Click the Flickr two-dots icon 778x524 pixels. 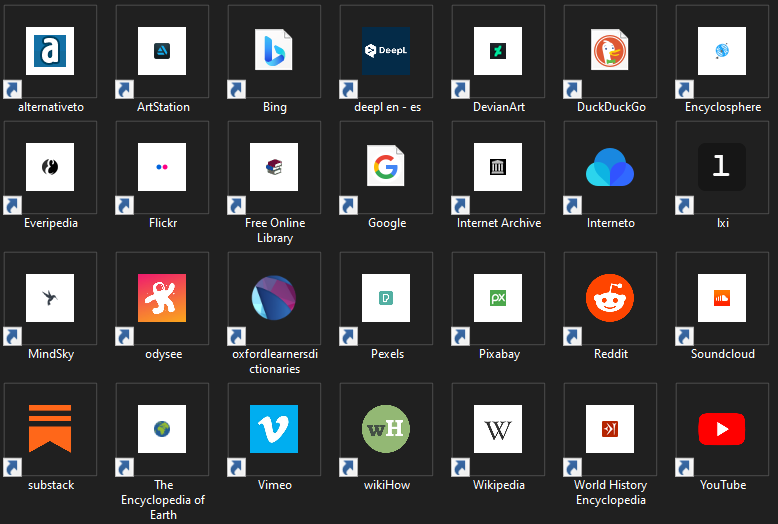click(x=162, y=167)
